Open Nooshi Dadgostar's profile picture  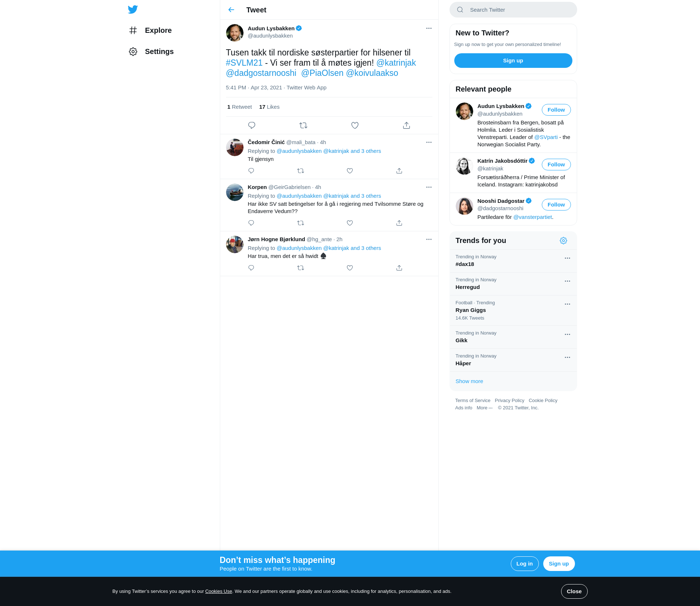tap(464, 206)
